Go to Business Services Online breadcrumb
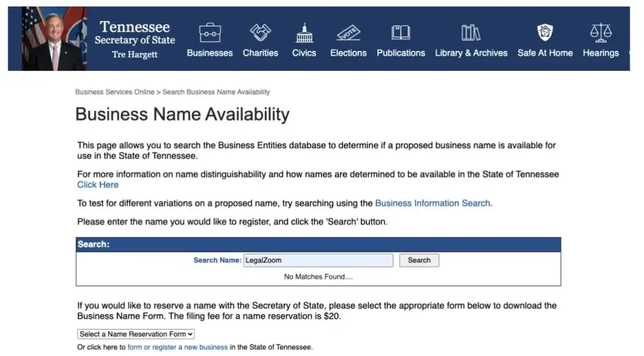Screen dimensions: 644x356 (115, 92)
